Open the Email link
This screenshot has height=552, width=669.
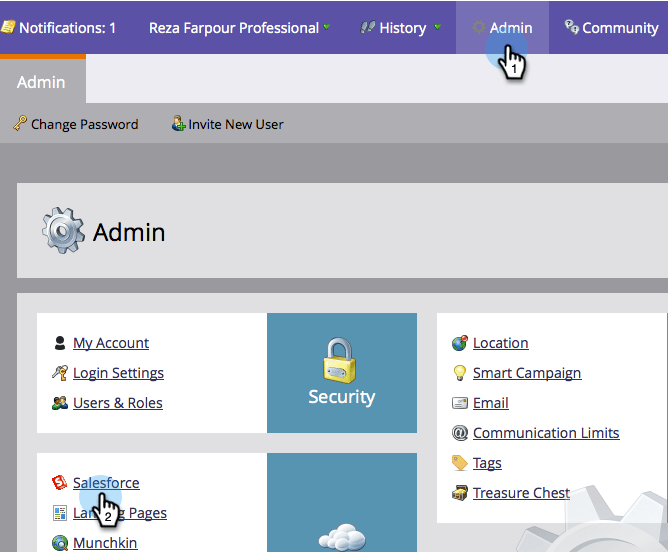coord(491,403)
